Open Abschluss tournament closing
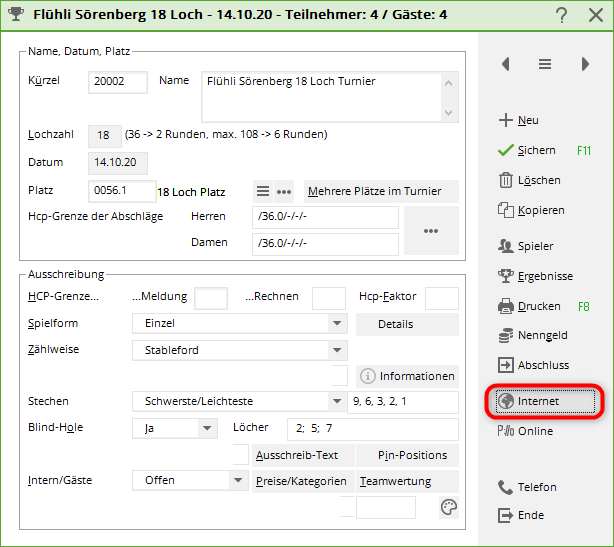The height and width of the screenshot is (547, 614). pos(533,365)
